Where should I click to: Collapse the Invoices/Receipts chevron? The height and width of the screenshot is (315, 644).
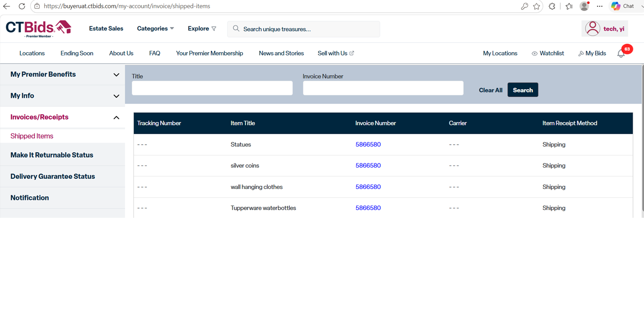(x=116, y=117)
